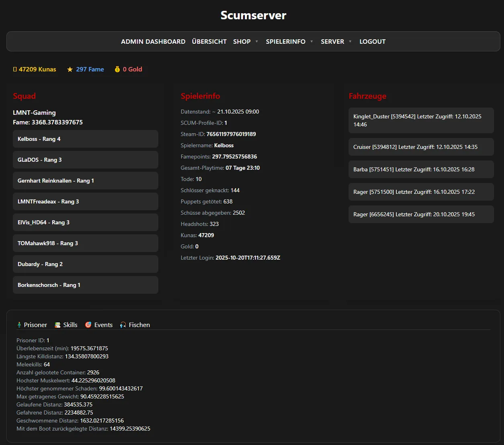Expand the Shop dropdown arrow

pos(257,42)
